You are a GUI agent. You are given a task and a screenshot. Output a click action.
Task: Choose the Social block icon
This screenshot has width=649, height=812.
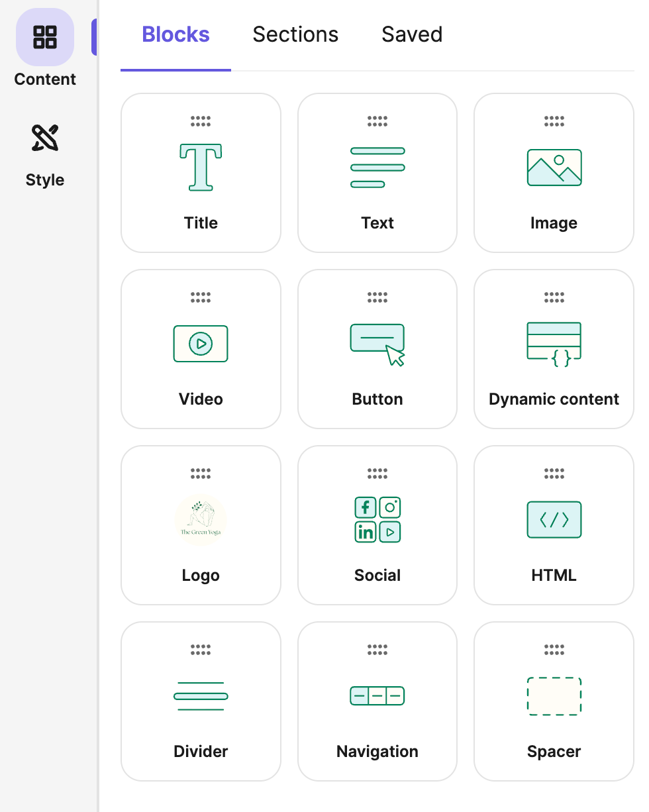pos(377,520)
